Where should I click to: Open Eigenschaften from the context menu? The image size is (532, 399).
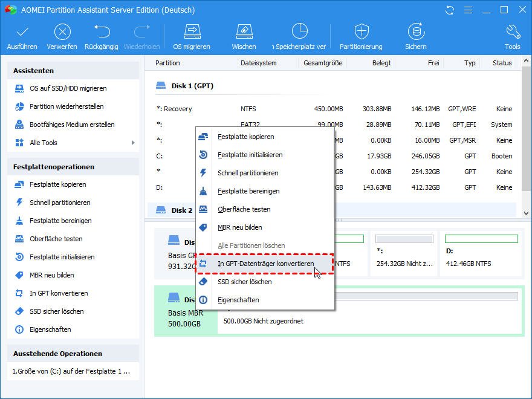[x=265, y=300]
